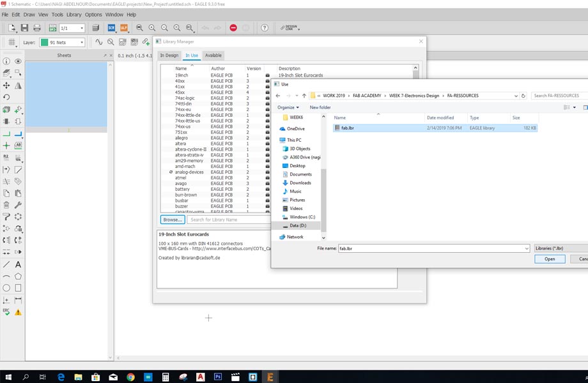Click the Browse... button

click(x=173, y=220)
